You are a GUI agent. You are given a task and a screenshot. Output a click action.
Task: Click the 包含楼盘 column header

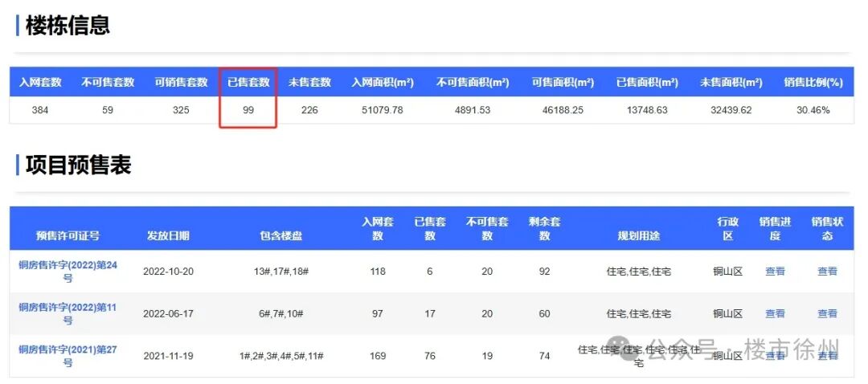pyautogui.click(x=281, y=235)
